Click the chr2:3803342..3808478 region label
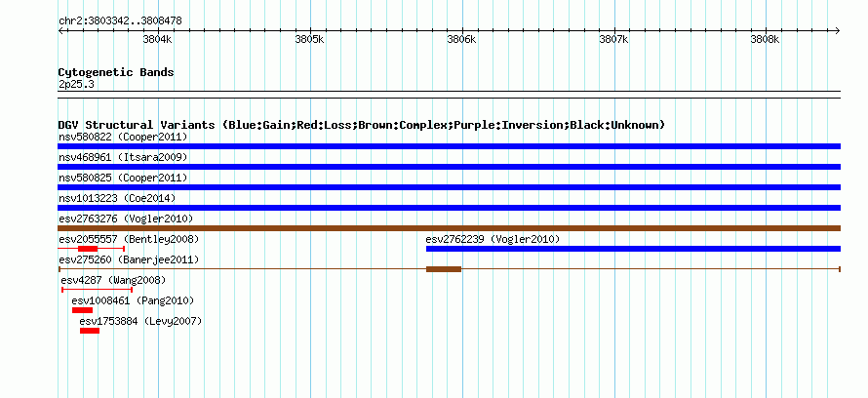The image size is (868, 398). [x=120, y=21]
